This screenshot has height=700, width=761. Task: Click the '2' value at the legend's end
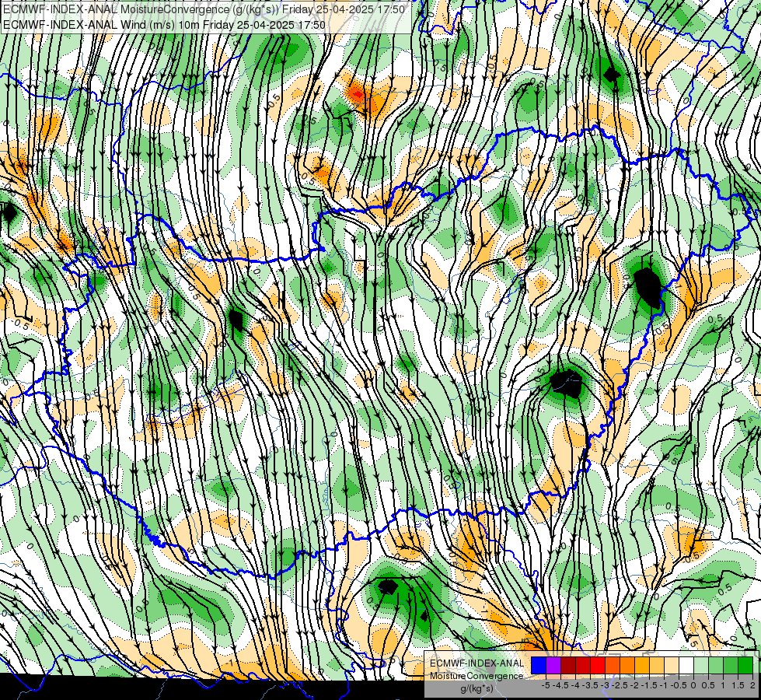click(x=752, y=685)
